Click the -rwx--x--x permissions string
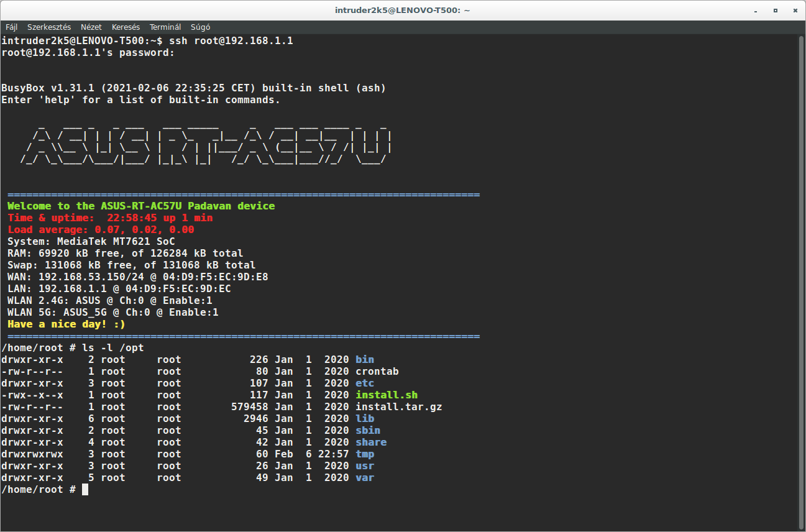Screen dimensions: 806x532 [x=32, y=395]
